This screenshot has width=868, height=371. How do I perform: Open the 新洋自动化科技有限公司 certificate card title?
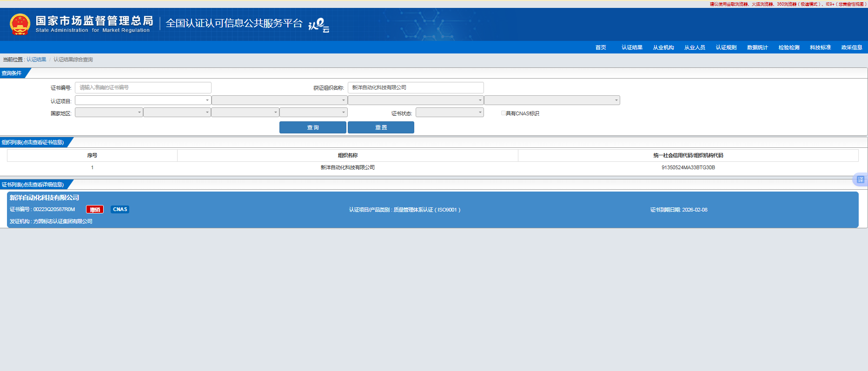click(45, 198)
